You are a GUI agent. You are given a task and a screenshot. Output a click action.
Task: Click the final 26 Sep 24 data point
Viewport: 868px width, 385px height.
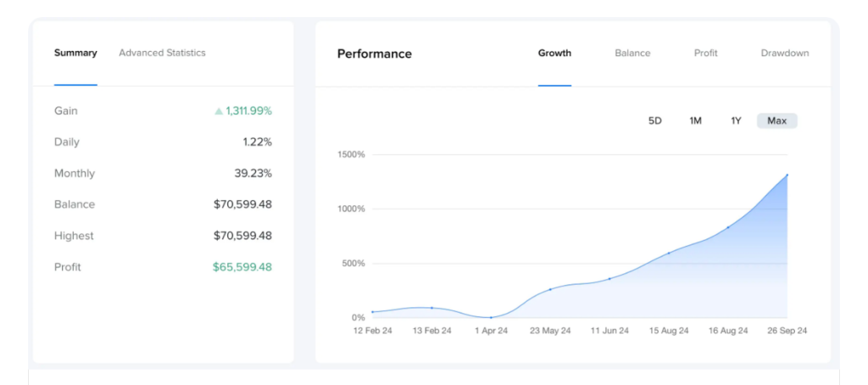pos(787,176)
